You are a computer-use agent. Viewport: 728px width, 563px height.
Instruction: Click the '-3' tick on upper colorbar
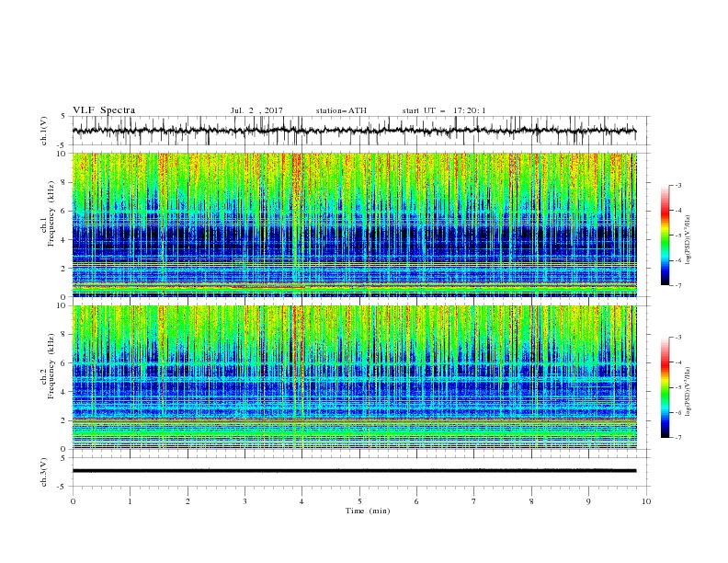click(x=678, y=185)
